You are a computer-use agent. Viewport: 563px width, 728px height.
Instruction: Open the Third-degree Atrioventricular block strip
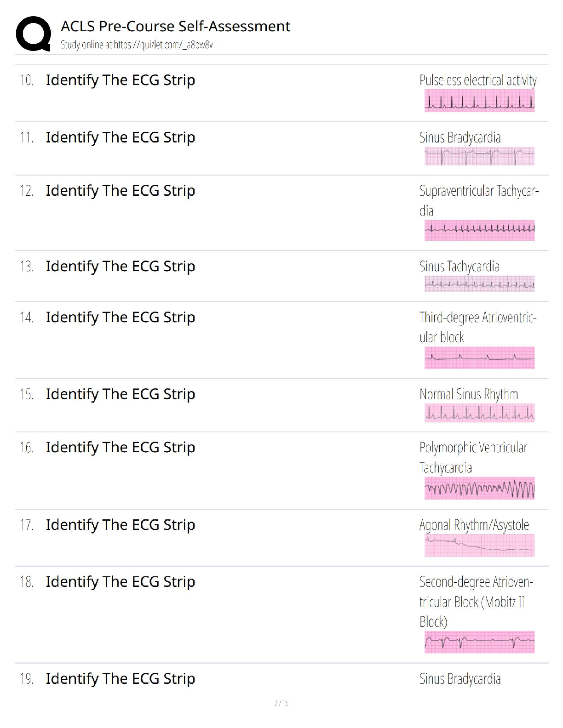(x=479, y=358)
